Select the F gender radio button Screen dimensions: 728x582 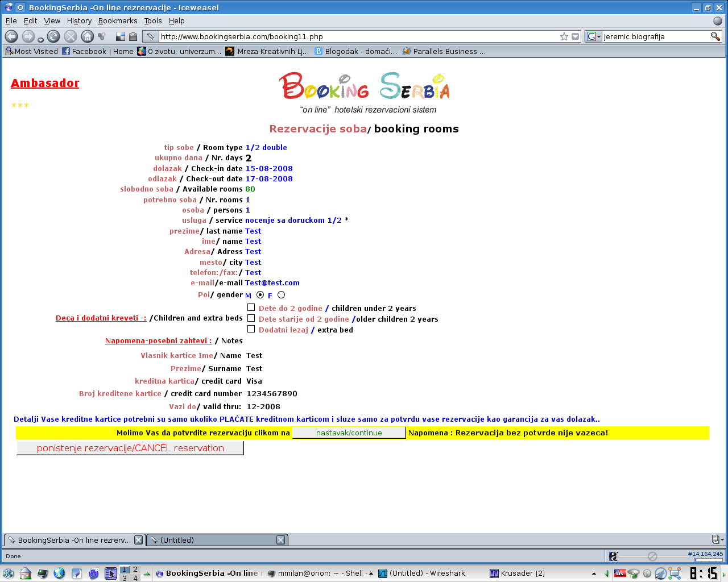point(281,295)
